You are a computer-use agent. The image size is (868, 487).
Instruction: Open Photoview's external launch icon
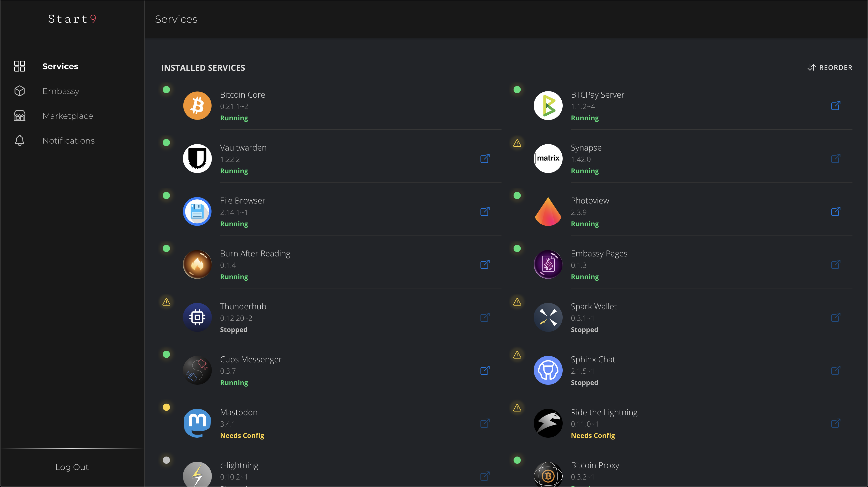(x=835, y=211)
